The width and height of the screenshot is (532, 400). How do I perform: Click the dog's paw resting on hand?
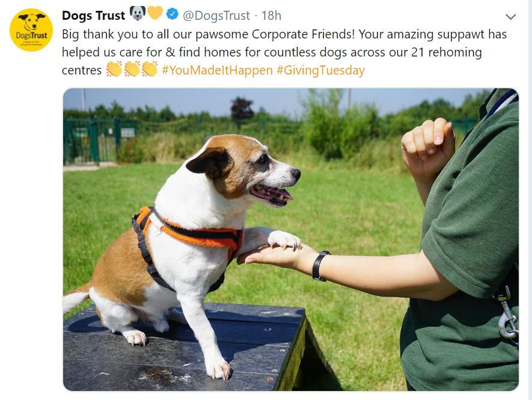[284, 240]
